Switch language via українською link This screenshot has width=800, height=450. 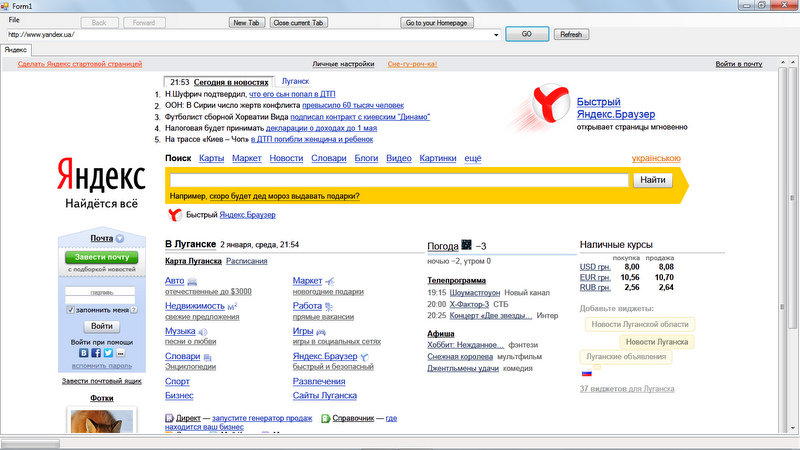coord(656,158)
